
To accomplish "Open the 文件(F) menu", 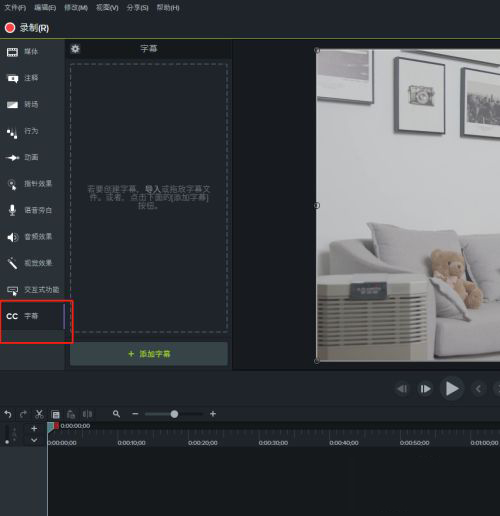I will click(x=15, y=8).
